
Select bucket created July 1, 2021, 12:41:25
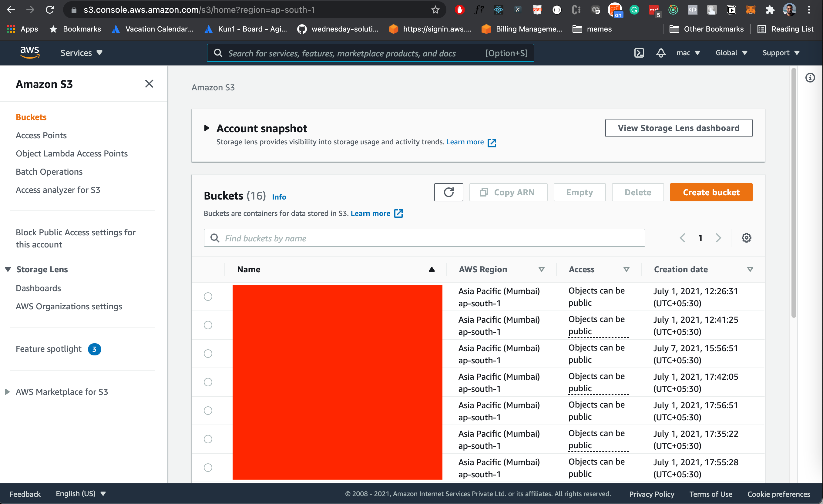tap(208, 325)
